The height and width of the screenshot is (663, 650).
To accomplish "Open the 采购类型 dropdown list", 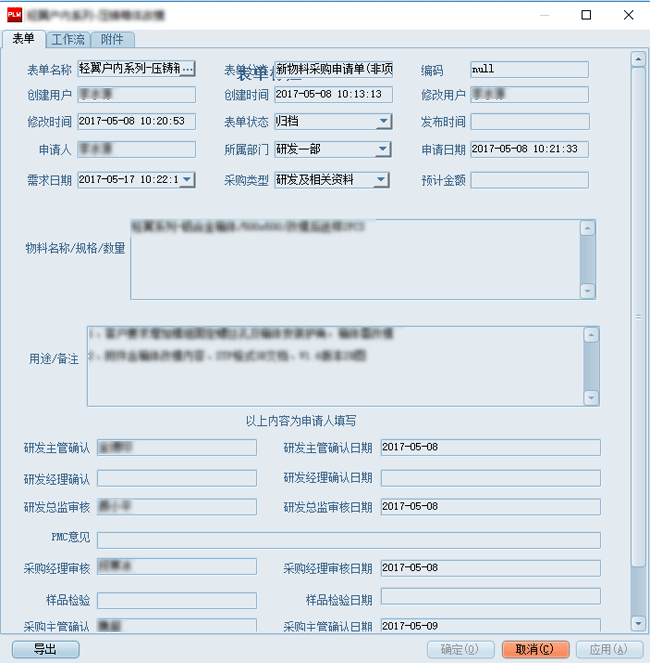I will (384, 180).
